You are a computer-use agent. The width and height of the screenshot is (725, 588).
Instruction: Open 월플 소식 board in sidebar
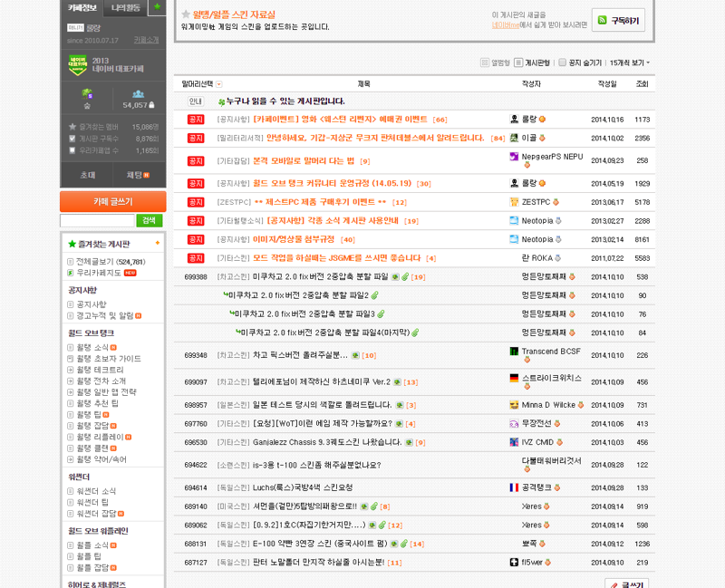coord(92,545)
